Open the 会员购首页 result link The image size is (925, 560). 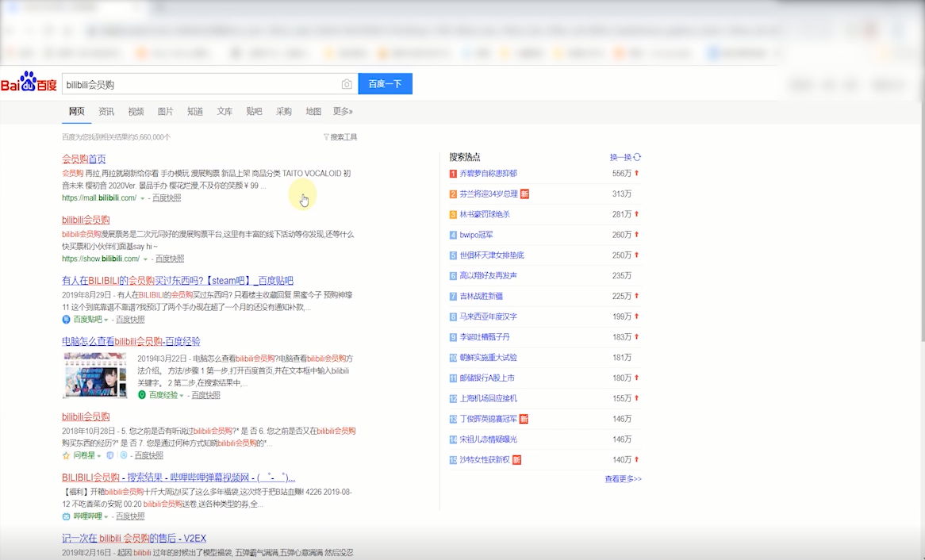[85, 158]
